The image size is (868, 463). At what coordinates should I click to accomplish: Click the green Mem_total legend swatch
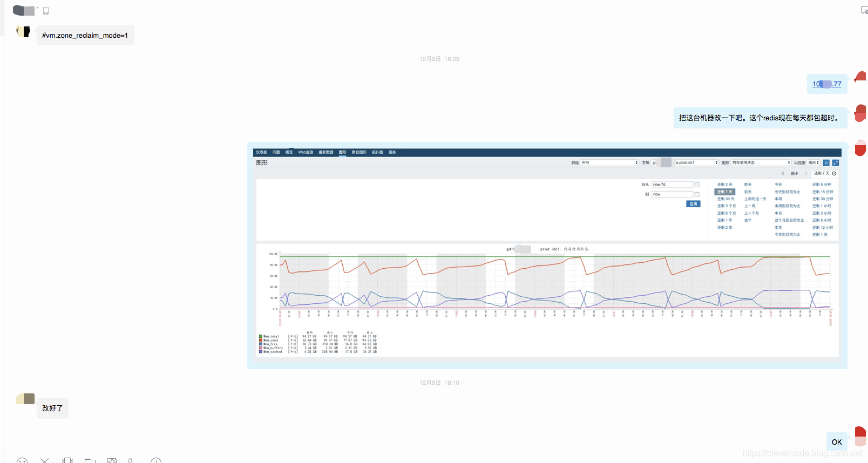[x=261, y=336]
